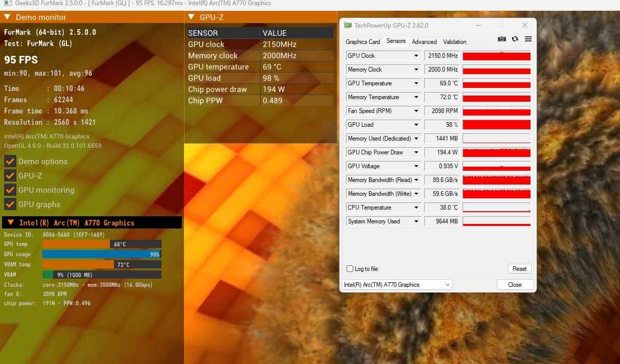Enable the Log to file checkbox
Screen dimensions: 620x364
pyautogui.click(x=350, y=269)
